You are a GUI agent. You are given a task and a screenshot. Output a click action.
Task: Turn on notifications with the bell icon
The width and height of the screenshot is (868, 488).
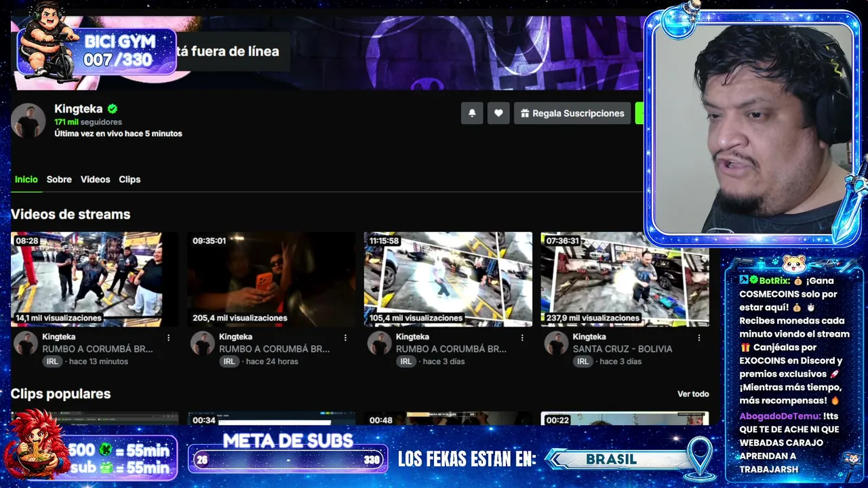(x=472, y=113)
